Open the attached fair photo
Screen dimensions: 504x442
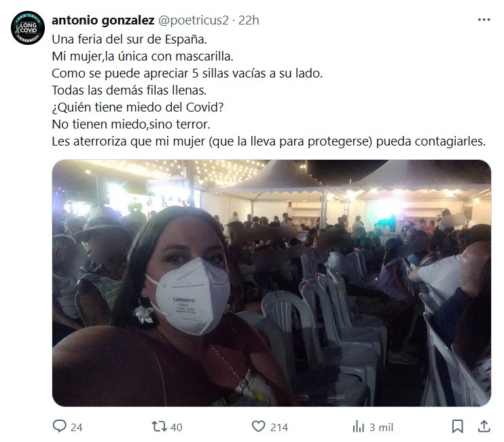272,283
